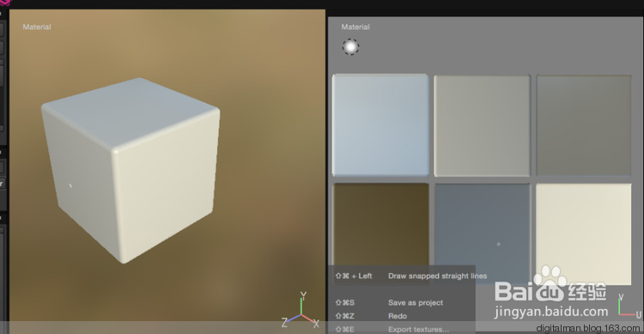Click the 'Export textures...' shortcut entry
644x334 pixels.
(x=392, y=329)
